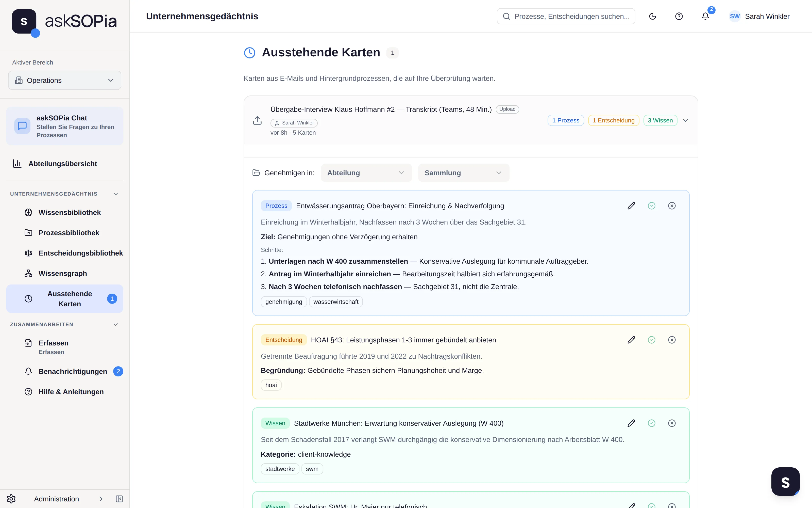The image size is (812, 508).
Task: Open notifications bell in the top bar
Action: [x=705, y=16]
